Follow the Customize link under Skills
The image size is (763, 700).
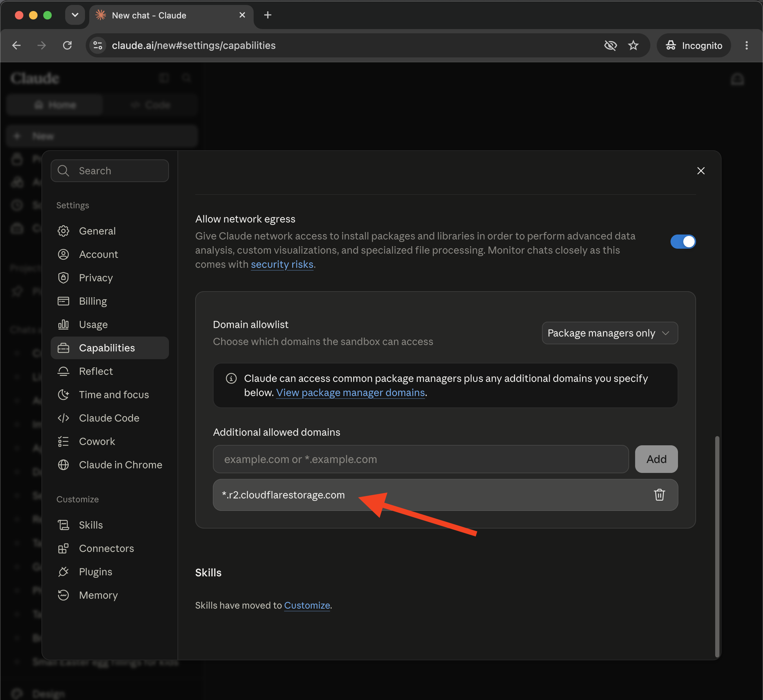307,605
